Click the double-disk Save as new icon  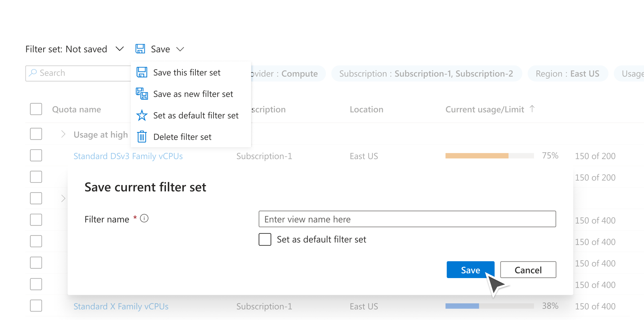[x=142, y=94]
